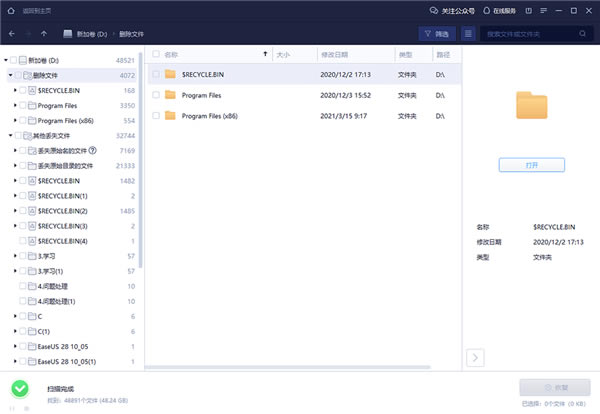This screenshot has width=600, height=414.
Task: Click the 搜索文件或文件夹 search field
Action: (x=535, y=34)
